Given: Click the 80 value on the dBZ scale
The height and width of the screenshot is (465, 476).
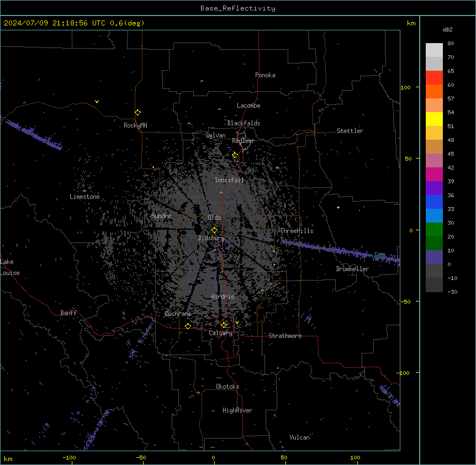Looking at the screenshot, I should click(x=451, y=44).
